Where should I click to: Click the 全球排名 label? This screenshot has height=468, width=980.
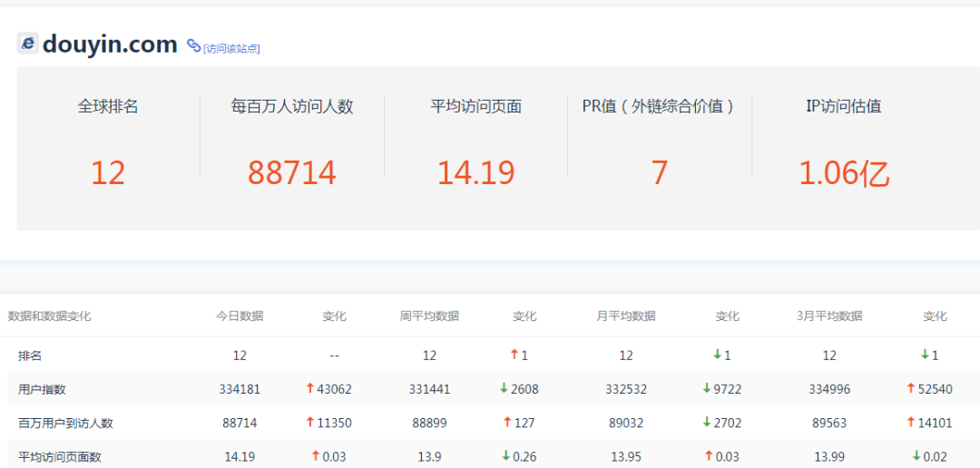point(108,106)
